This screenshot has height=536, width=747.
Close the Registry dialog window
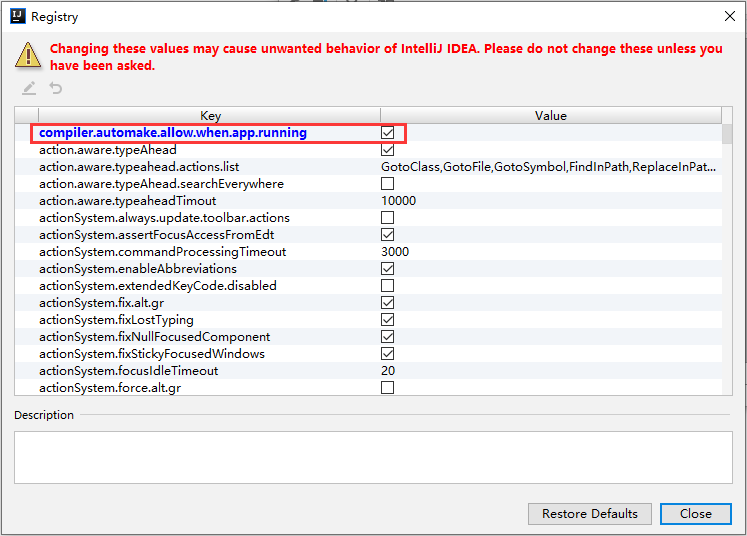(729, 16)
